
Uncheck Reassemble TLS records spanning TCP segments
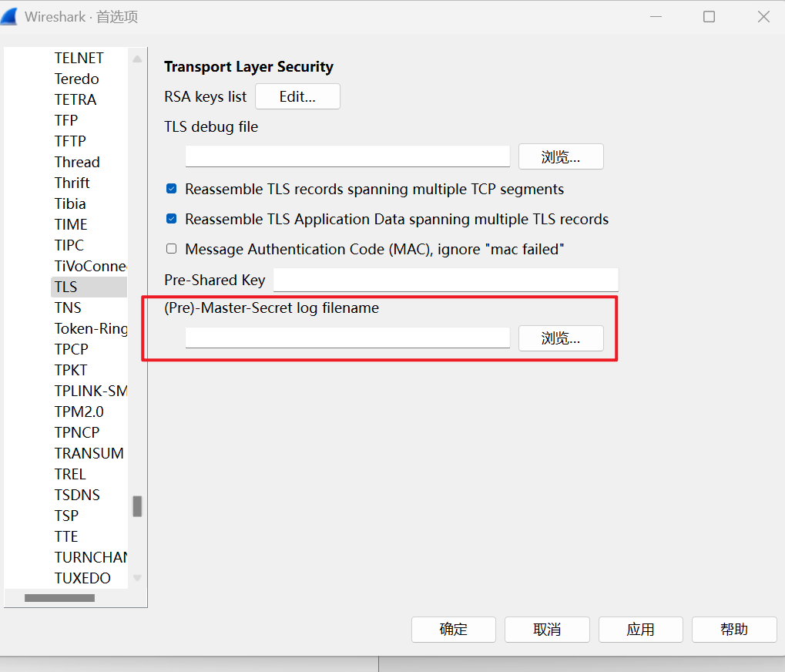(172, 189)
